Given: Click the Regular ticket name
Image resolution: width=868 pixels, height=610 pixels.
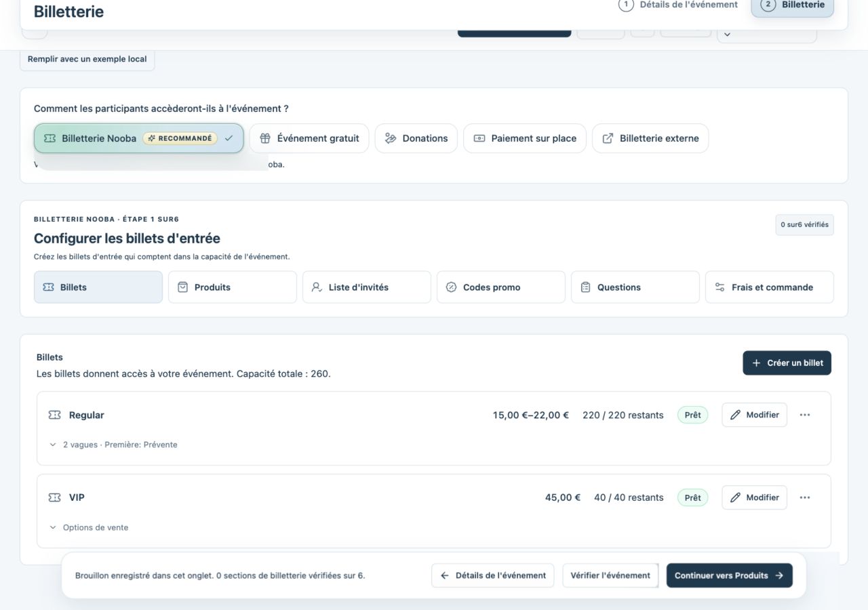Looking at the screenshot, I should 87,415.
